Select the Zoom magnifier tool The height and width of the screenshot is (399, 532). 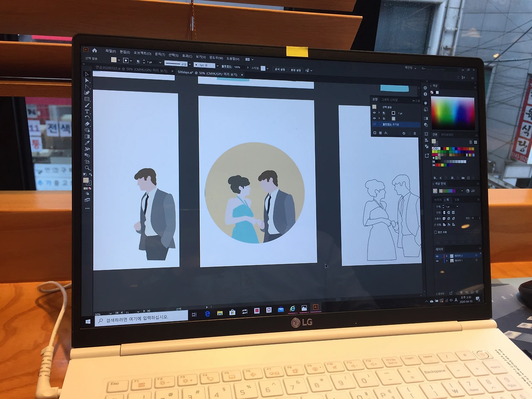[87, 168]
